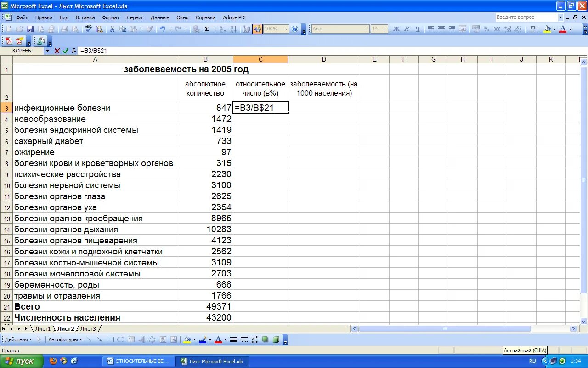The image size is (588, 368).
Task: Open the Действия dropdown menu
Action: (x=18, y=339)
